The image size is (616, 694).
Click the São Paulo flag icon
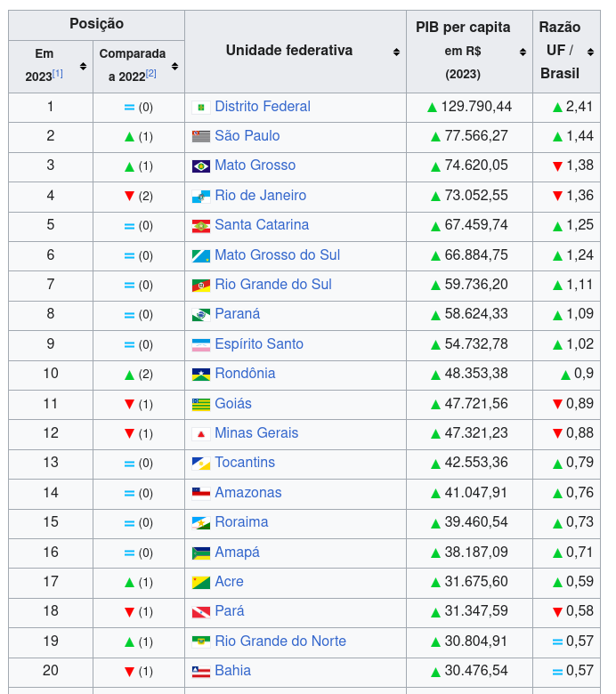200,136
